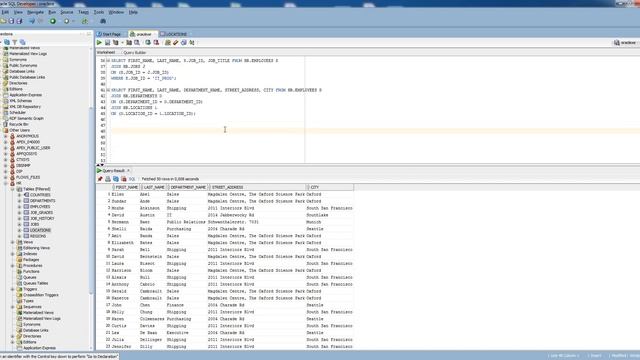Select the REGIONS table in the tree
Viewport: 640px width, 360px height.
click(x=38, y=236)
